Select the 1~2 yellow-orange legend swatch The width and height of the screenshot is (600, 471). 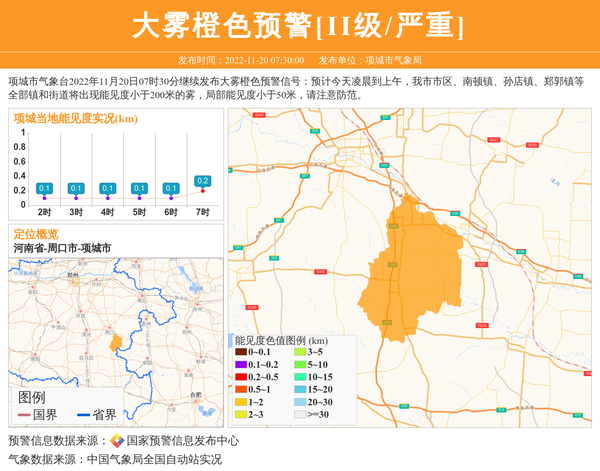click(240, 401)
